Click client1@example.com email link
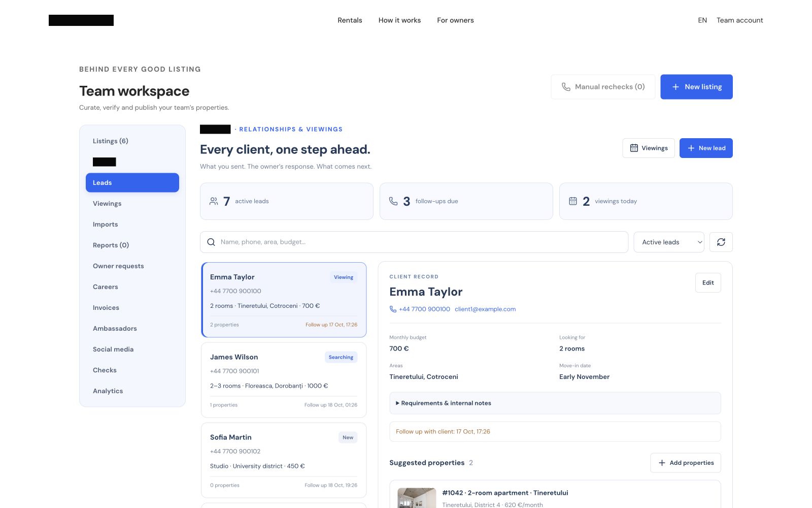Viewport: 812px width, 508px height. (485, 309)
